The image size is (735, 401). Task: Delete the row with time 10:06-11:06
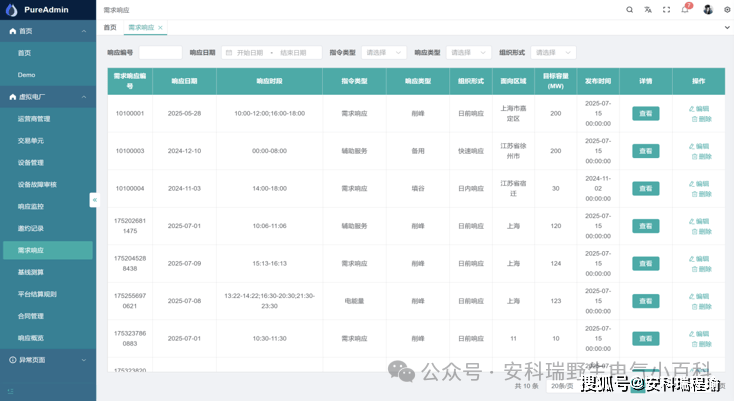tap(702, 232)
